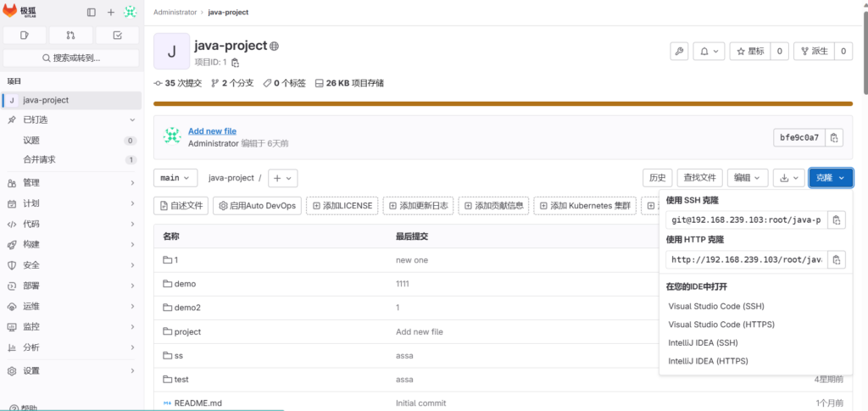868x411 pixels.
Task: Open the merge requests shortcut icon in sidebar top
Action: 71,35
